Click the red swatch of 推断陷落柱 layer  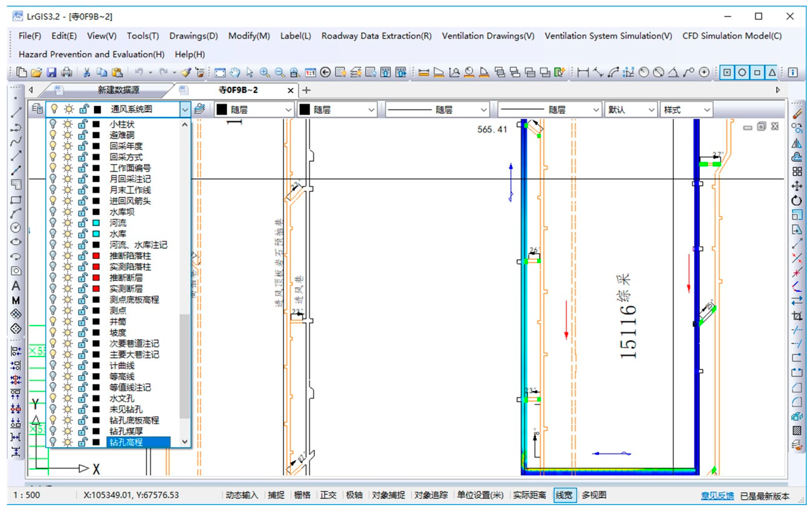click(96, 256)
